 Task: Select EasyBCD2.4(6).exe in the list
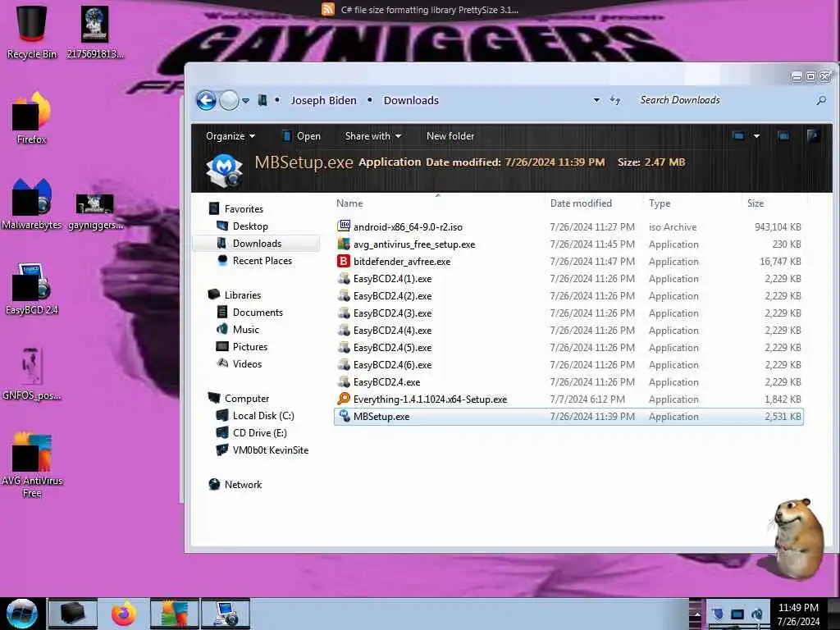pyautogui.click(x=568, y=365)
